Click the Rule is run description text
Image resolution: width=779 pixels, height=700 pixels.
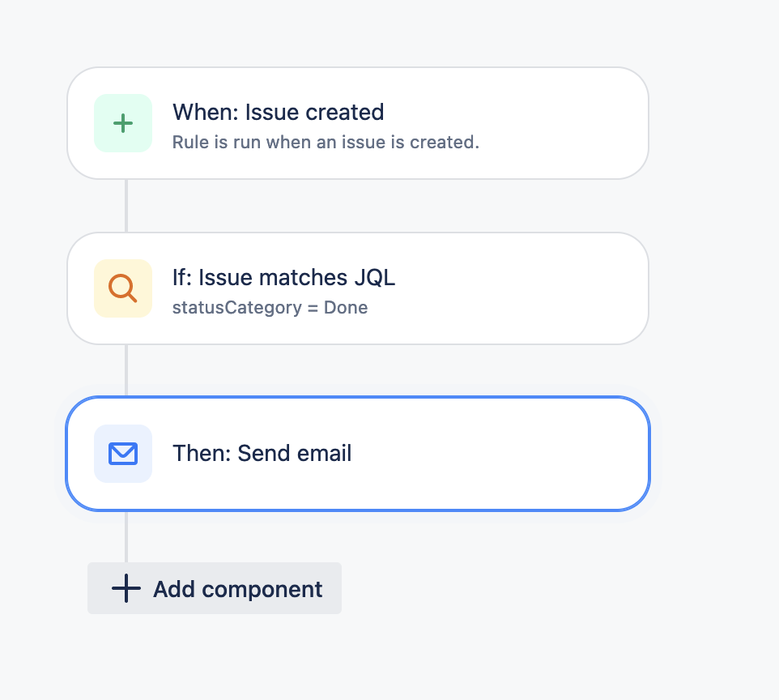click(x=326, y=142)
